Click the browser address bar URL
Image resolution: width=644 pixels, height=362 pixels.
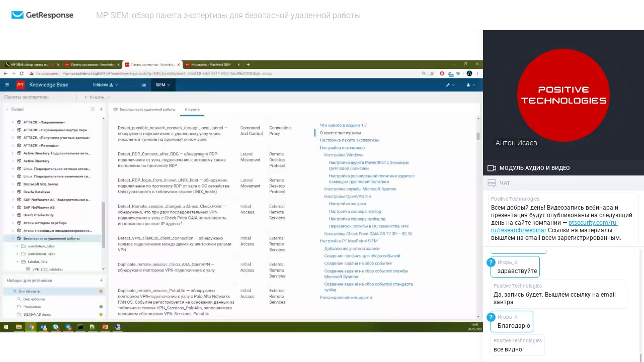[x=167, y=73]
